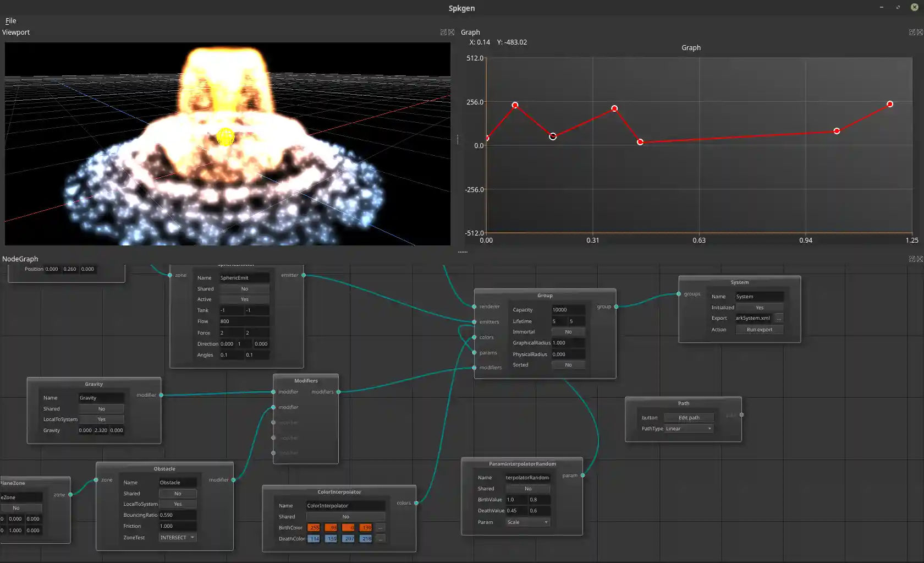Open the ZoneTest INTERSECT dropdown
The height and width of the screenshot is (563, 924).
click(177, 537)
